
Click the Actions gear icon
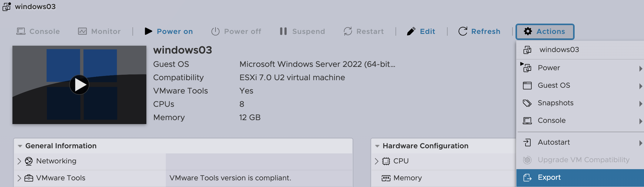[x=528, y=31]
